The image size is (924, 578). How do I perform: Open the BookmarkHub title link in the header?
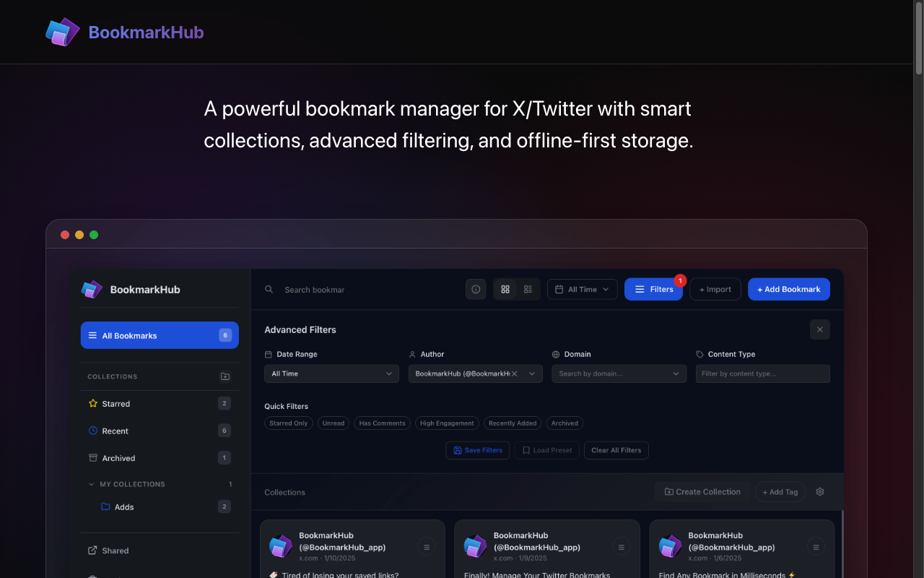point(146,32)
